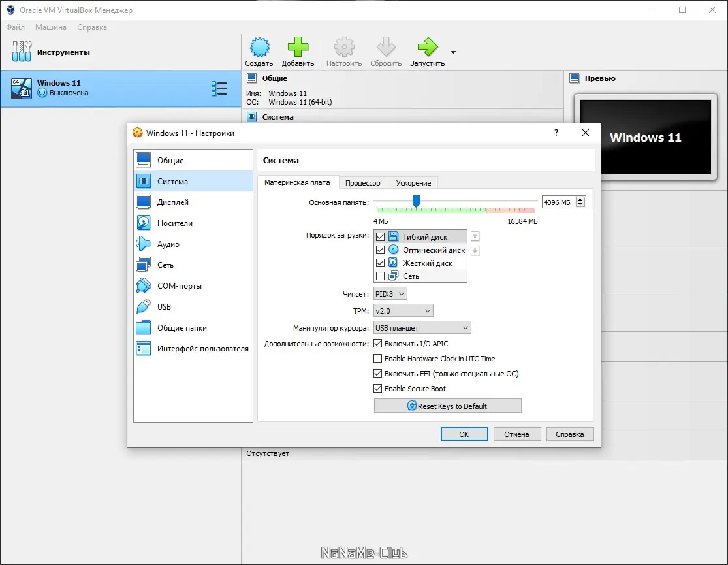Enable Hardware Clock in UTC Time

tap(378, 358)
